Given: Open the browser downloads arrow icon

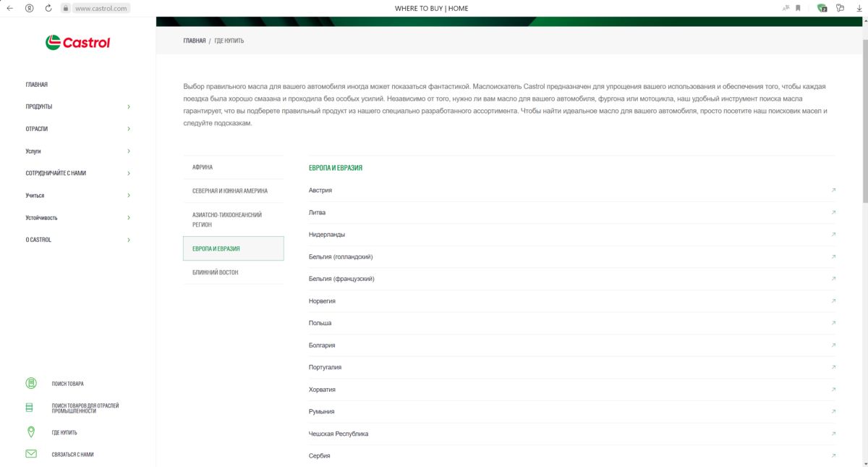Looking at the screenshot, I should tap(858, 8).
